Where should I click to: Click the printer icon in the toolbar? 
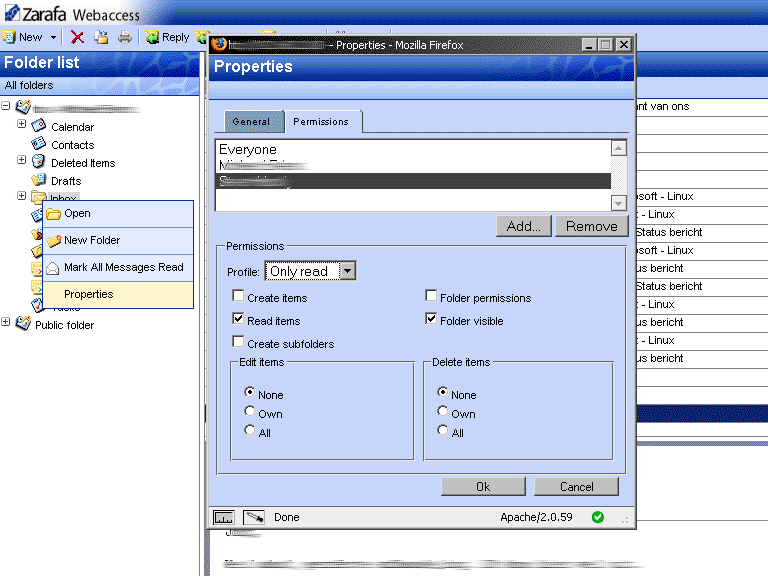pyautogui.click(x=125, y=37)
